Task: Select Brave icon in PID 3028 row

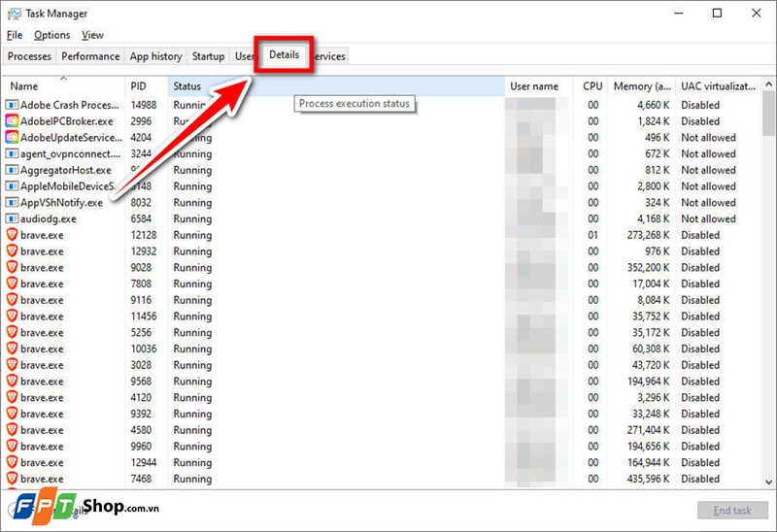Action: [x=12, y=365]
